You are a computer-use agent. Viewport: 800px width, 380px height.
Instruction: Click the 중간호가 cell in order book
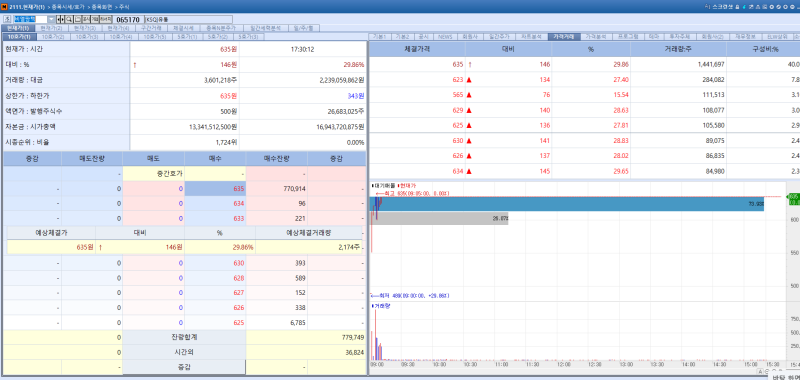tap(154, 174)
